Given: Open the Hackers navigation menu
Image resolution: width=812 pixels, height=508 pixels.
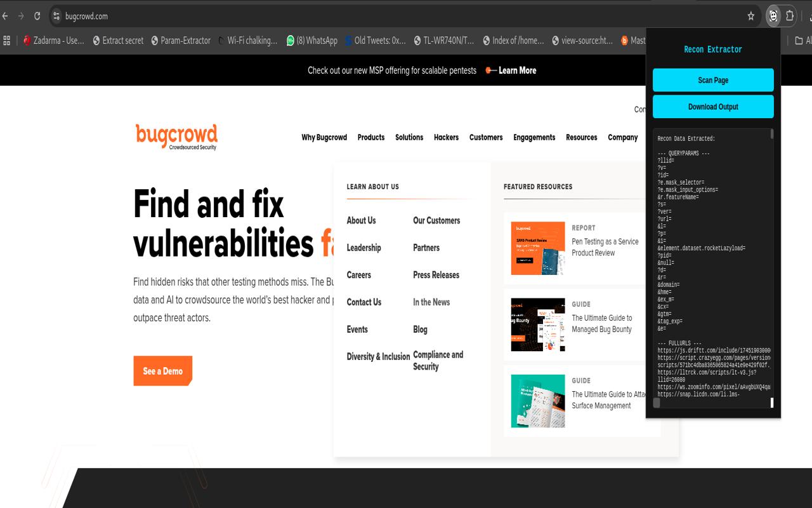Looking at the screenshot, I should (x=446, y=137).
